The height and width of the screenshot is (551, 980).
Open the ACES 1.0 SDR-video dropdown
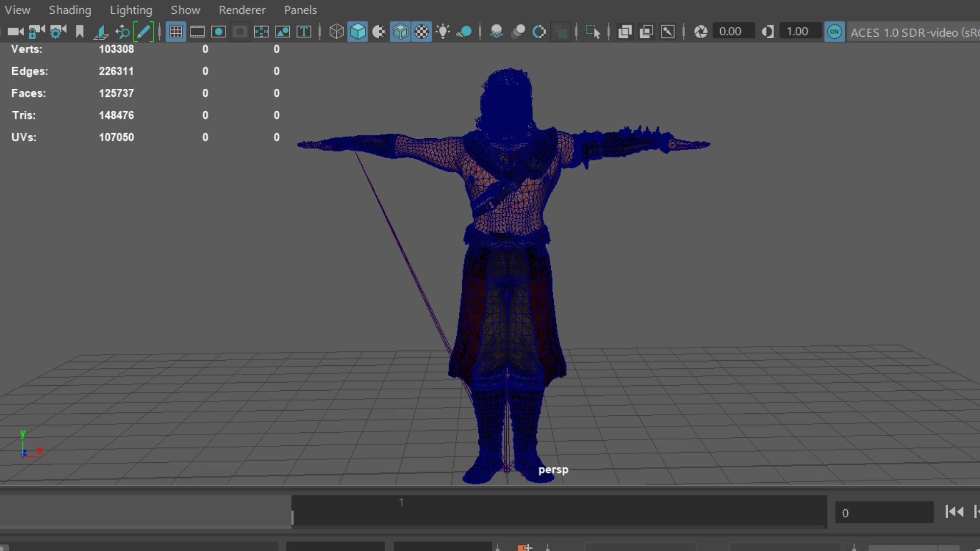click(914, 32)
